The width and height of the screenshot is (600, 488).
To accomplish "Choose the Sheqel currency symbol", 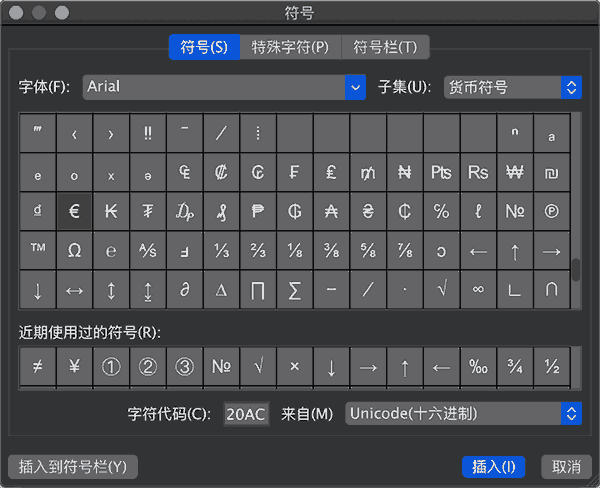I will click(552, 172).
